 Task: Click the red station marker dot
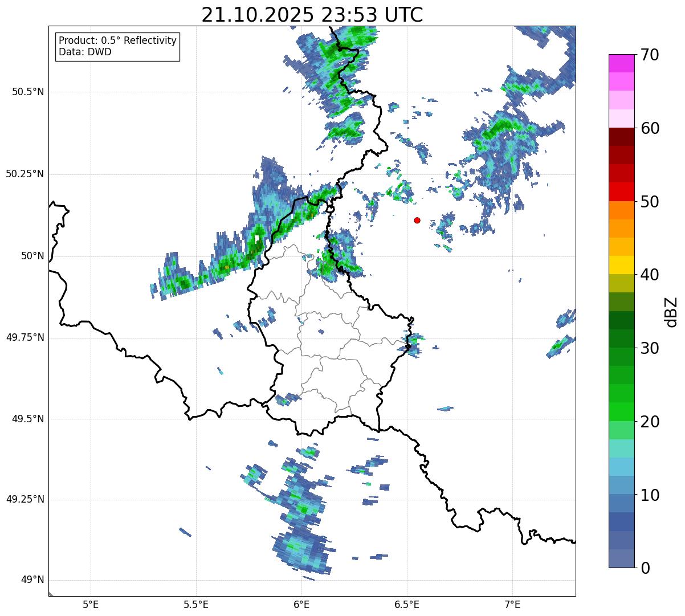click(x=417, y=220)
